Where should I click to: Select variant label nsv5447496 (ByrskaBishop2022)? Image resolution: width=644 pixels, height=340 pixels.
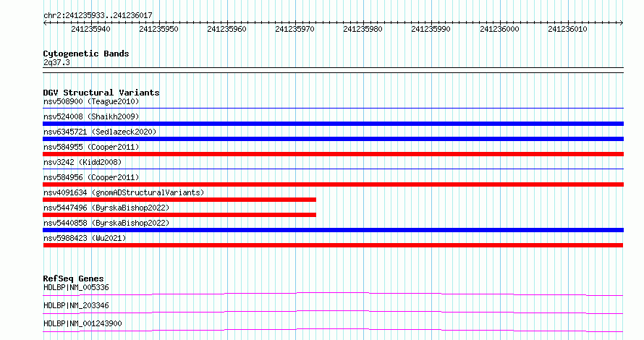106,208
